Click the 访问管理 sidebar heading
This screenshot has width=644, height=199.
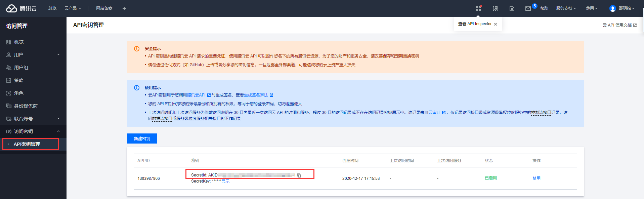pyautogui.click(x=17, y=26)
